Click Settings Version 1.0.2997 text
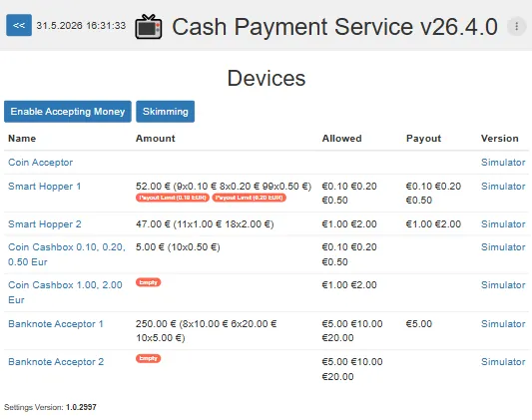 point(50,407)
